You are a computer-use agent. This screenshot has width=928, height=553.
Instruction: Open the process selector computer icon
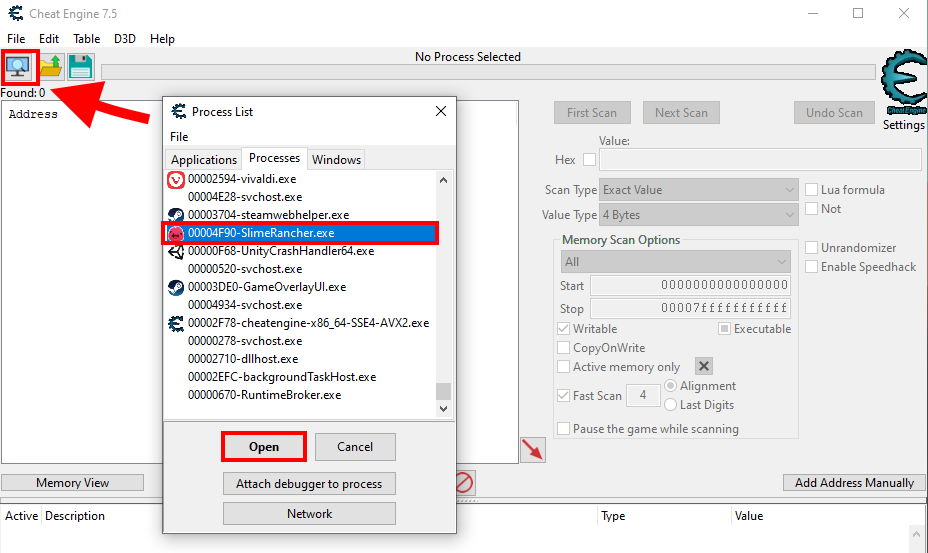[x=18, y=67]
